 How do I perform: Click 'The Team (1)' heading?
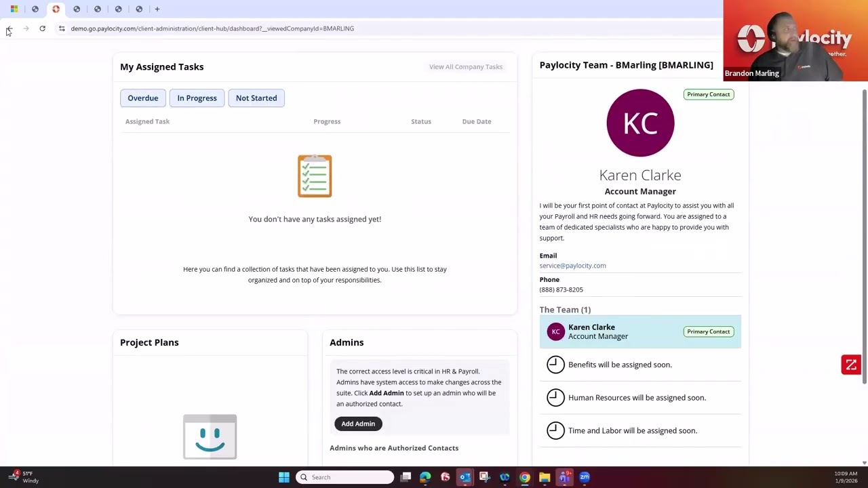tap(565, 310)
